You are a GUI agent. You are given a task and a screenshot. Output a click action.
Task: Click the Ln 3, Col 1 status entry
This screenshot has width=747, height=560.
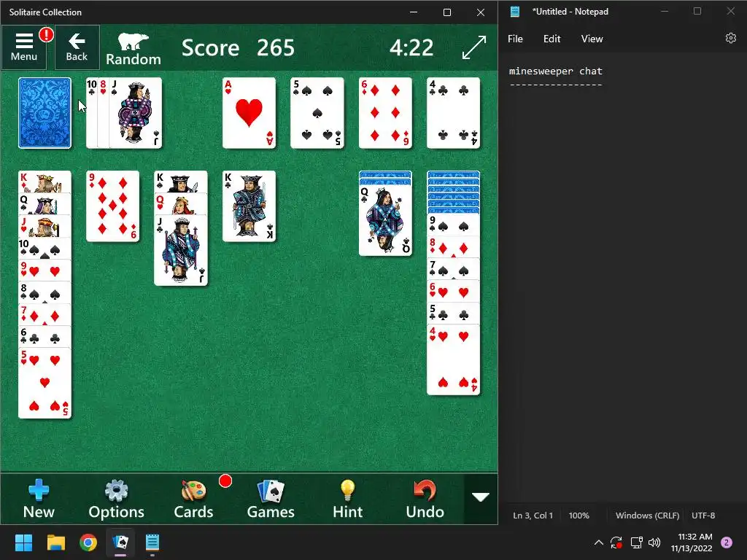click(533, 516)
